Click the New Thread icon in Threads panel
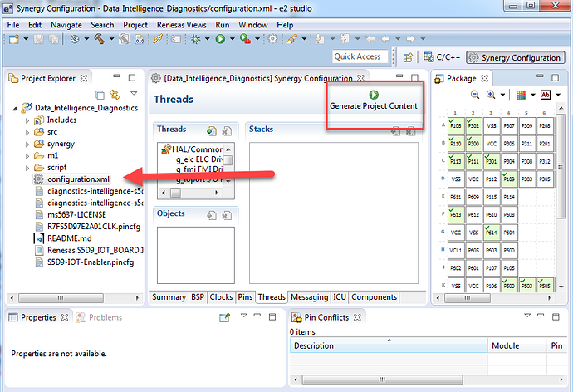The height and width of the screenshot is (392, 573). click(212, 130)
